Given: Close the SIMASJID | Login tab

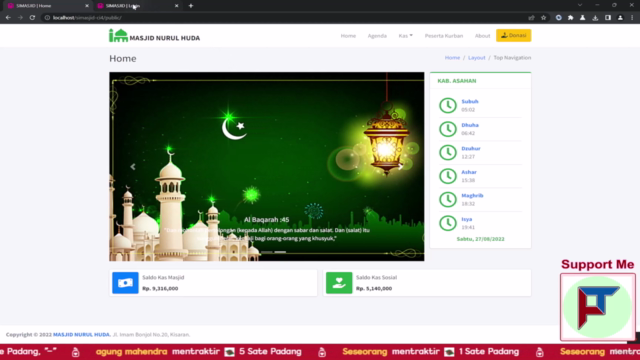Looking at the screenshot, I should click(176, 6).
